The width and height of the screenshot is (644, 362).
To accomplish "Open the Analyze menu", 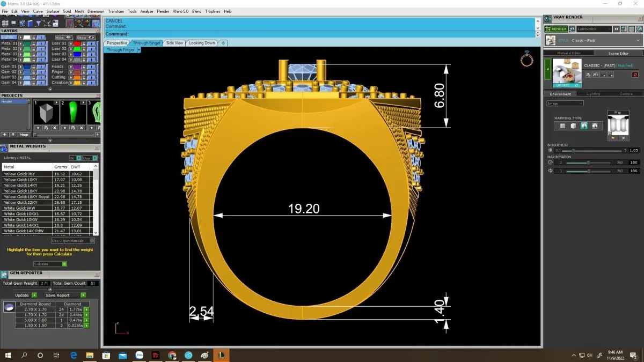I will pyautogui.click(x=147, y=11).
